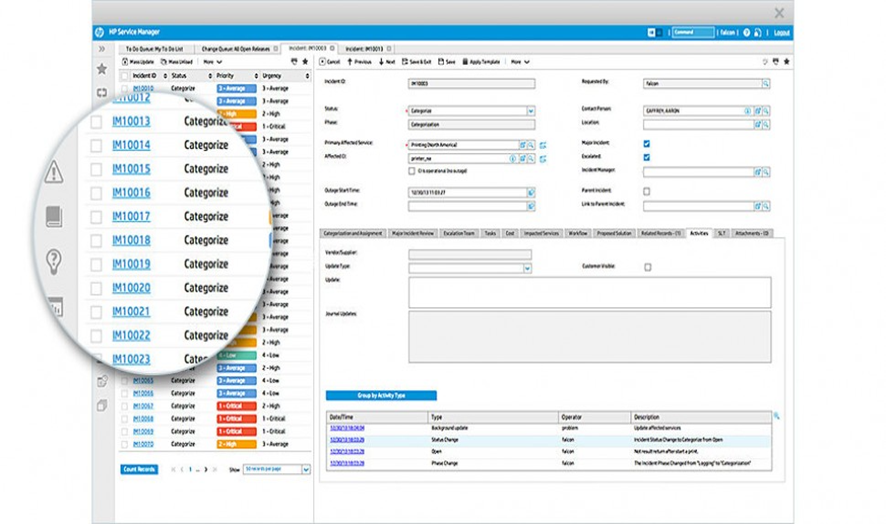Click the Save toolbar button
Viewport: 886px width, 524px height.
(446, 62)
